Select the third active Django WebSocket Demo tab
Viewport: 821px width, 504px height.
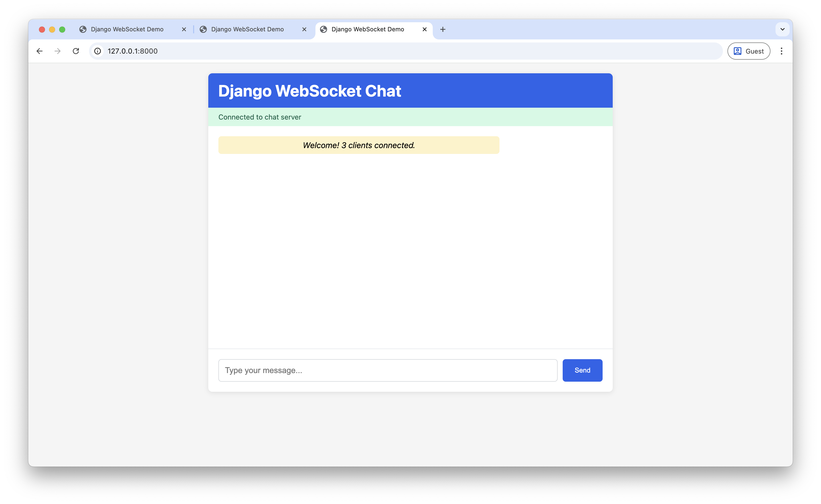(374, 29)
